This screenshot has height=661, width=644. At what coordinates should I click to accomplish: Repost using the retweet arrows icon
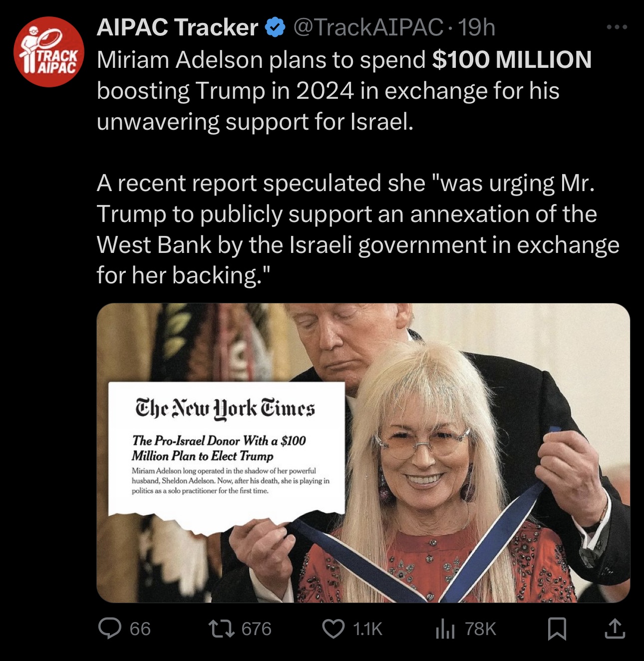point(222,629)
